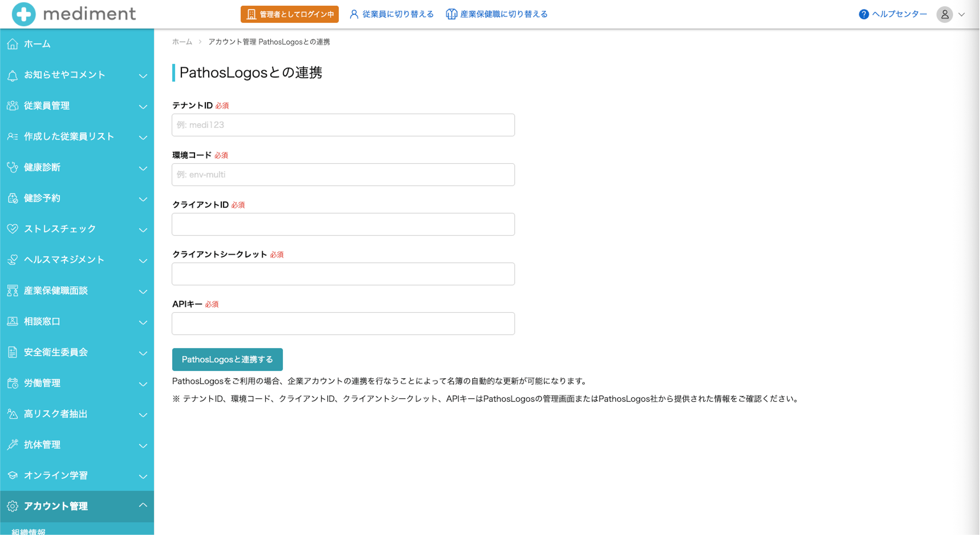Open オンライン学習 menu item

click(x=56, y=475)
